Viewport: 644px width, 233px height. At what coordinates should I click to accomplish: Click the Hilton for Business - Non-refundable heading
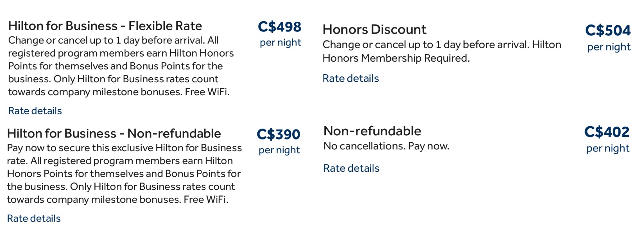(114, 133)
